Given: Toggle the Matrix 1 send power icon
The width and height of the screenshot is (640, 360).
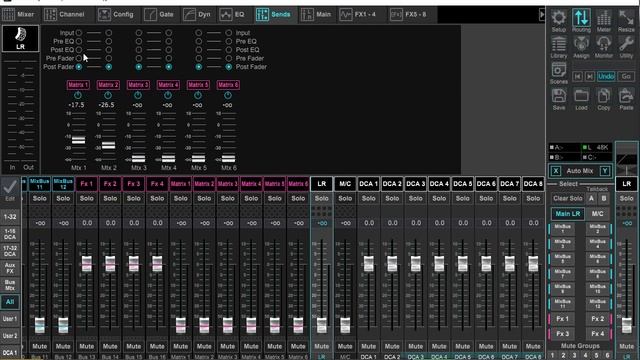Looking at the screenshot, I should coord(78,95).
